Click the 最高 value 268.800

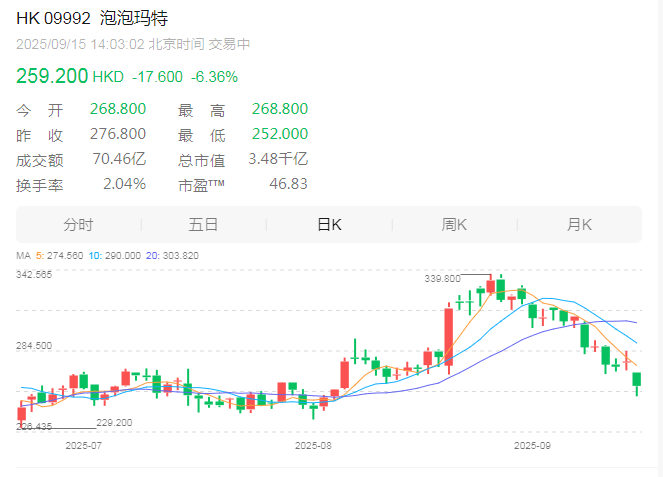tap(280, 109)
